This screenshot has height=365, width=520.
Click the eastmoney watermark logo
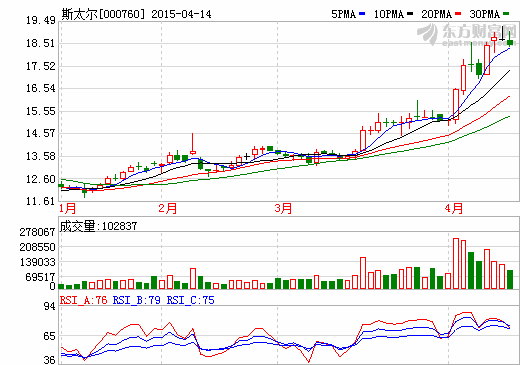point(467,34)
